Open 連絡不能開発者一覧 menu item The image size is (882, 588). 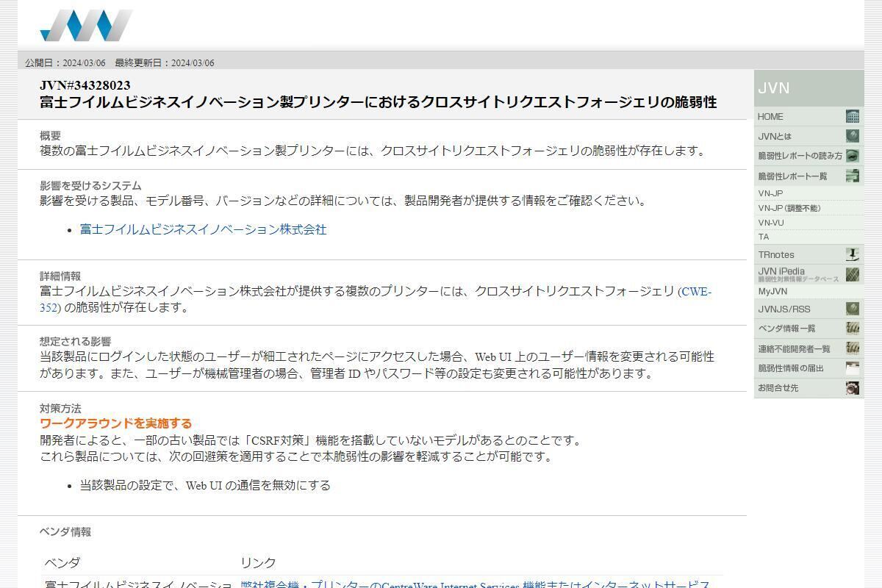808,348
